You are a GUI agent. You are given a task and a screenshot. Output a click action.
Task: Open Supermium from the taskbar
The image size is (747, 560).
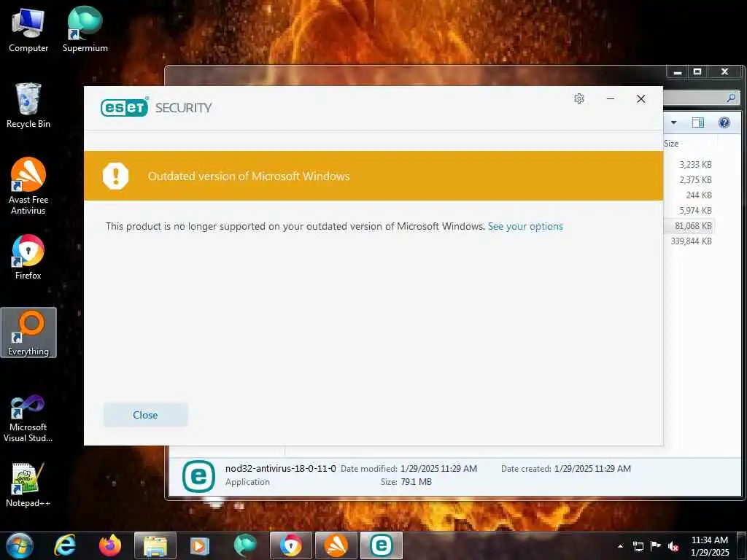point(245,545)
